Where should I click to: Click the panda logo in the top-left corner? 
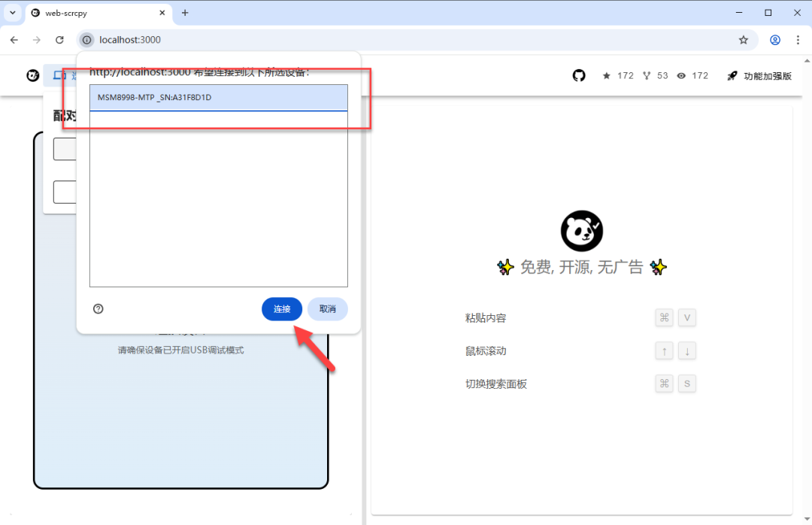[x=32, y=75]
